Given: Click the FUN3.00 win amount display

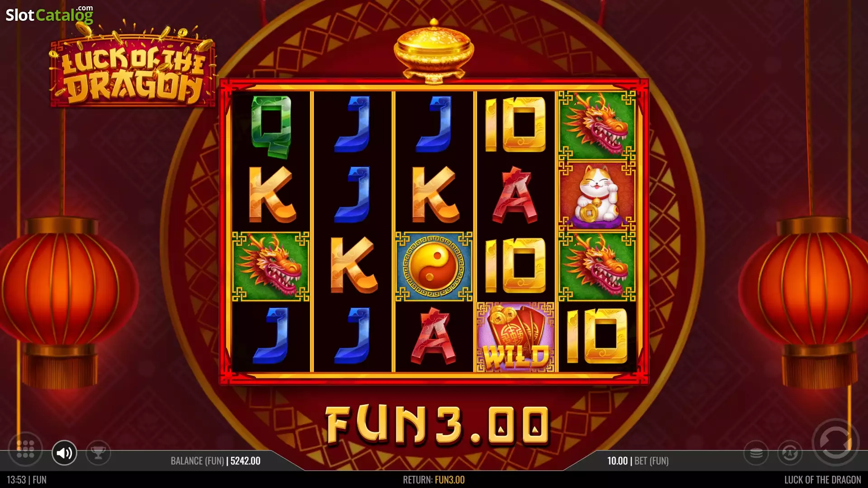Looking at the screenshot, I should pos(437,425).
